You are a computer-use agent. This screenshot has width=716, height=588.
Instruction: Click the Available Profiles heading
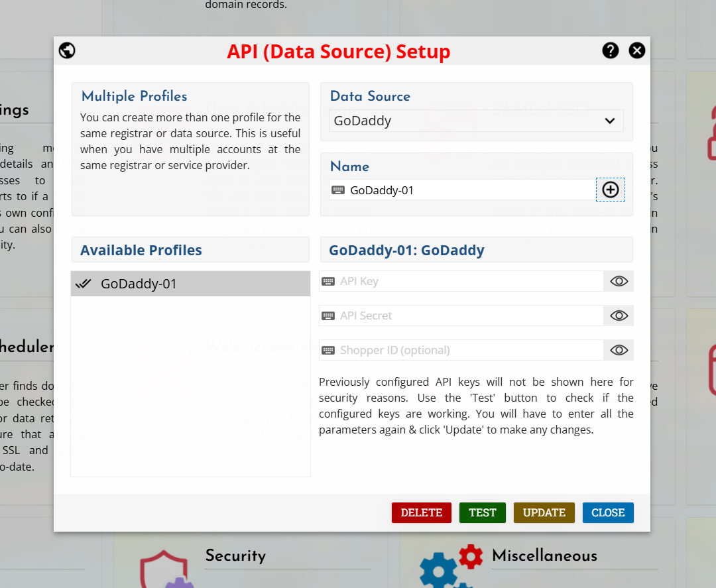point(141,250)
